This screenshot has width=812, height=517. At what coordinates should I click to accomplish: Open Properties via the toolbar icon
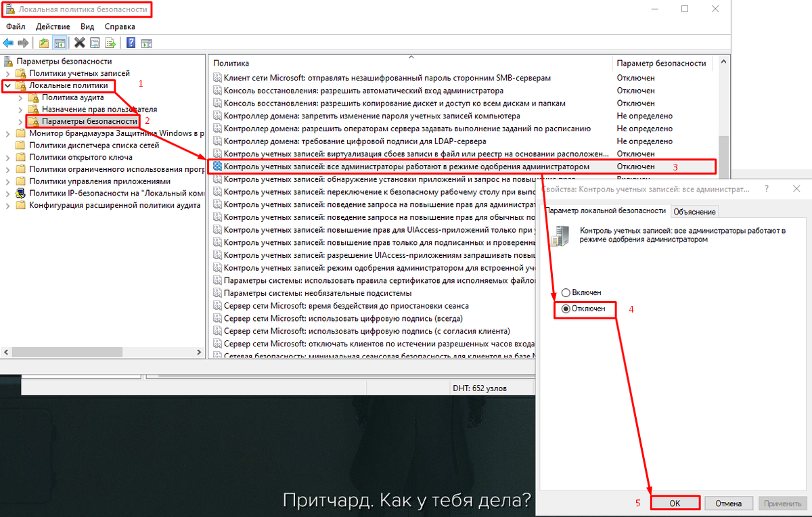point(95,42)
